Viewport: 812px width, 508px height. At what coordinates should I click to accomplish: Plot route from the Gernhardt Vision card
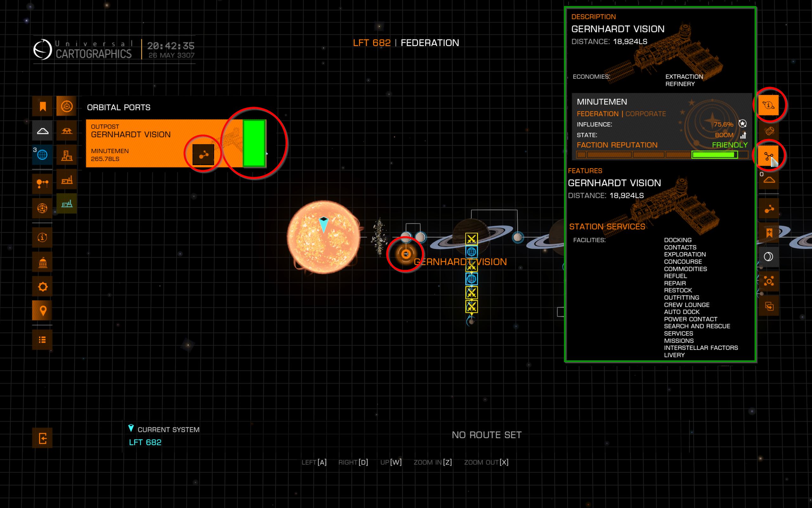click(x=203, y=155)
